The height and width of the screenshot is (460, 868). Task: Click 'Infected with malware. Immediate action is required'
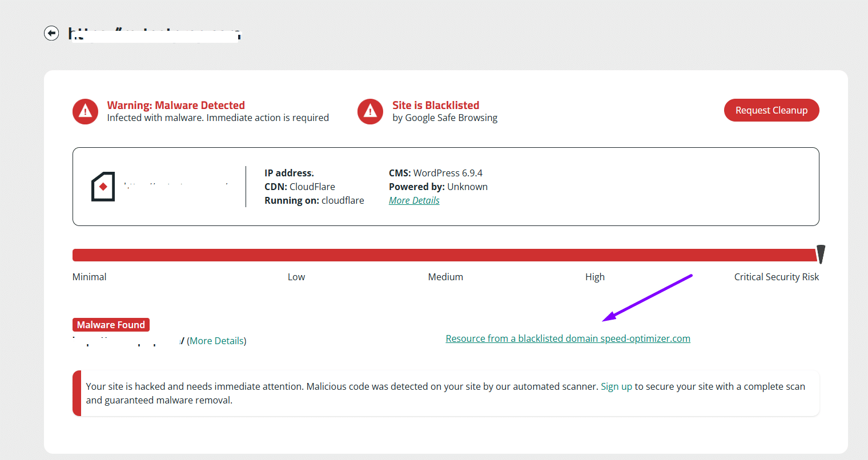[218, 118]
